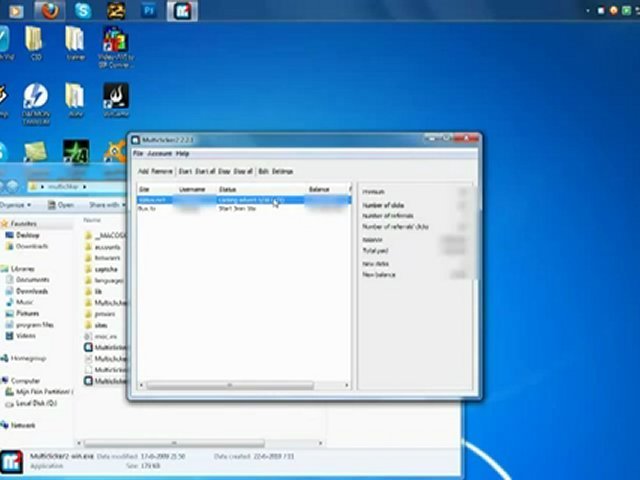
Task: Click the Photoshop taskbar icon
Action: (x=149, y=12)
